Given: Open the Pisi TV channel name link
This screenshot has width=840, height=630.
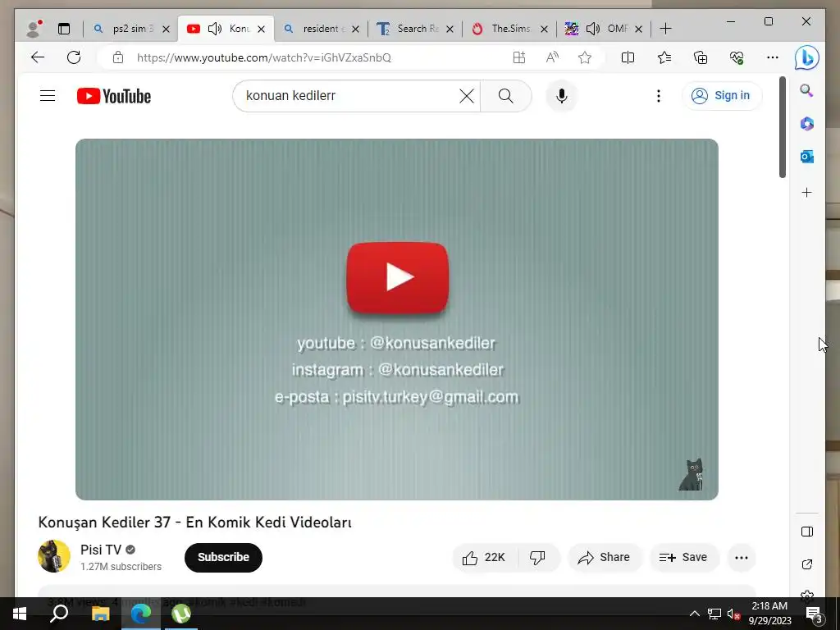Looking at the screenshot, I should 101,550.
